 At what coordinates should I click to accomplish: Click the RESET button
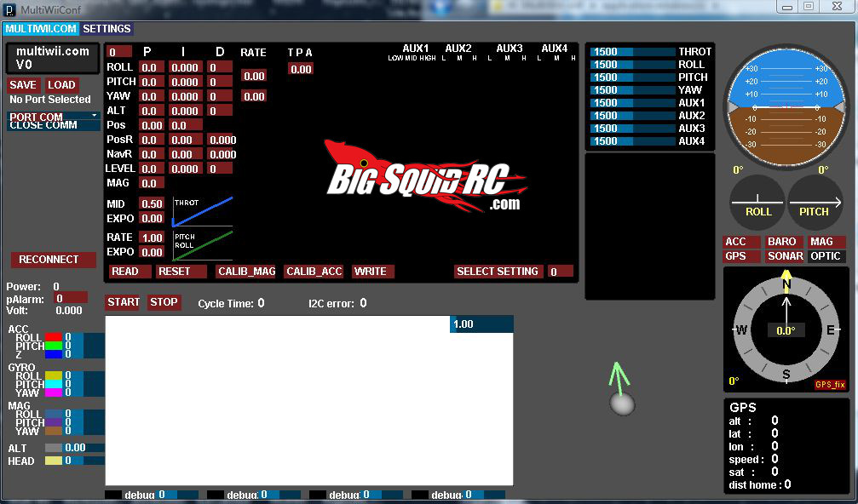point(181,271)
